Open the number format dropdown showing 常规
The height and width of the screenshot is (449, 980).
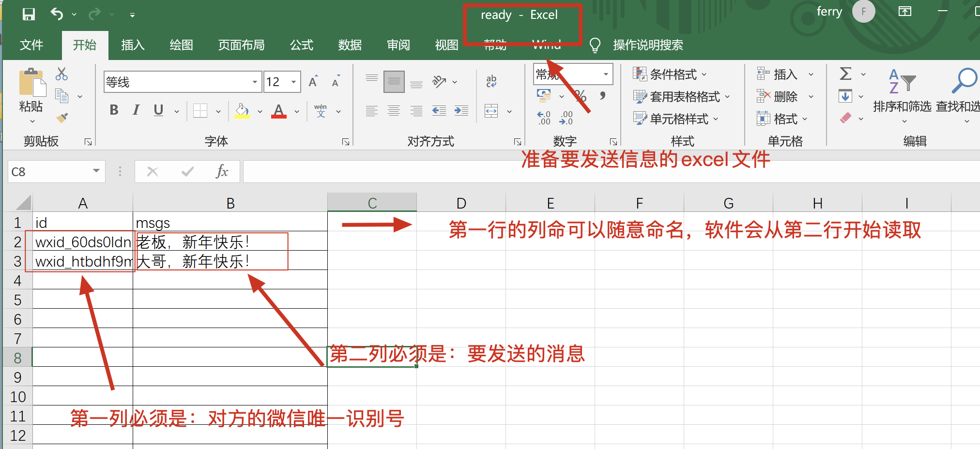coord(605,74)
